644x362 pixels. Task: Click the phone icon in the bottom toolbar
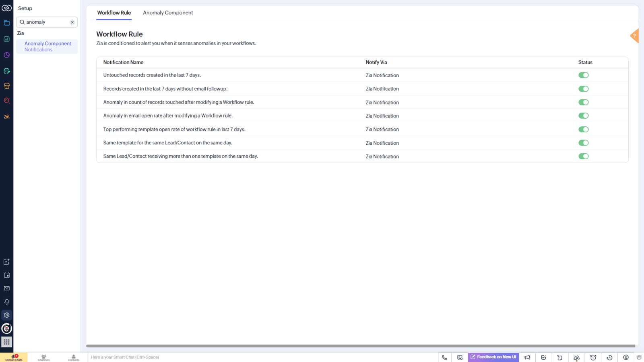click(x=444, y=357)
